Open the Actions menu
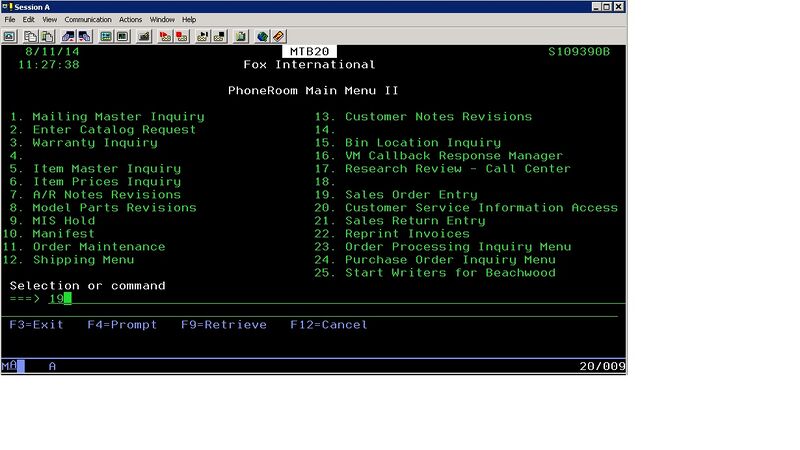Image resolution: width=800 pixels, height=450 pixels. (131, 19)
